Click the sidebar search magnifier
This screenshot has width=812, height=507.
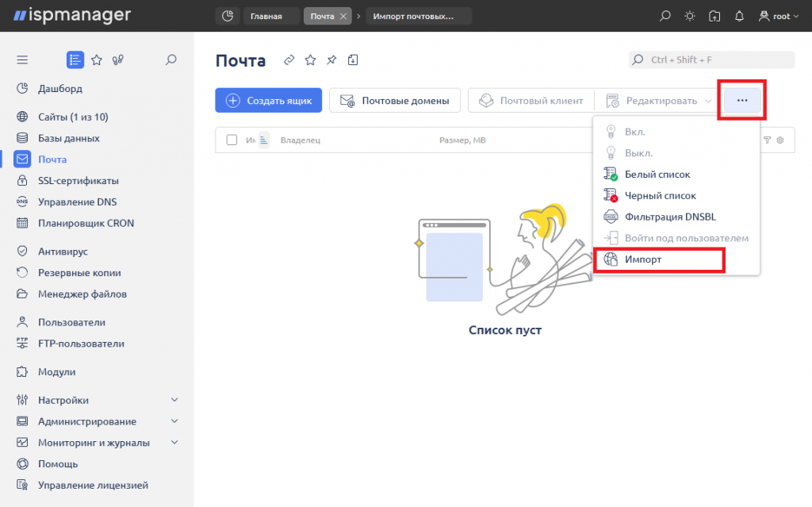click(171, 60)
